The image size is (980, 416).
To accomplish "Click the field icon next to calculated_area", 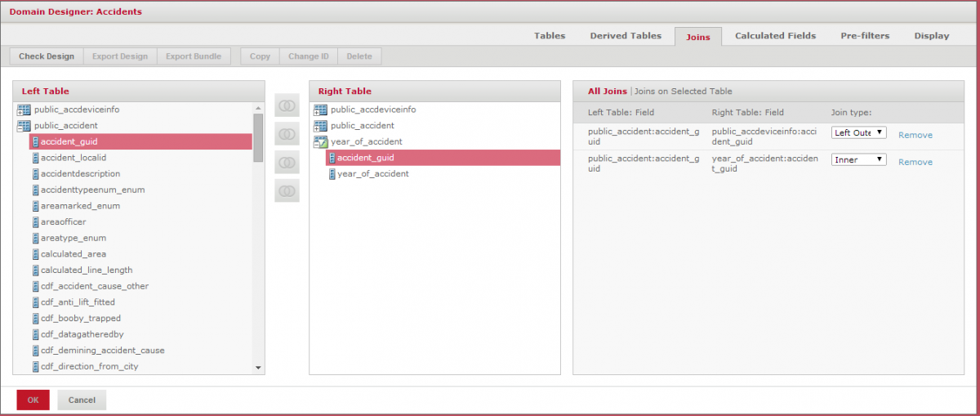I will [x=35, y=254].
